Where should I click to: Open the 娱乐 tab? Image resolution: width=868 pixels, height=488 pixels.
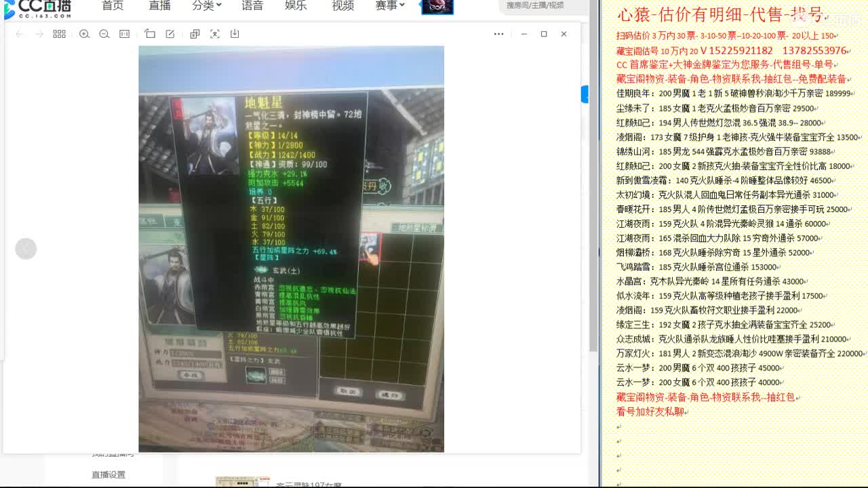[296, 5]
